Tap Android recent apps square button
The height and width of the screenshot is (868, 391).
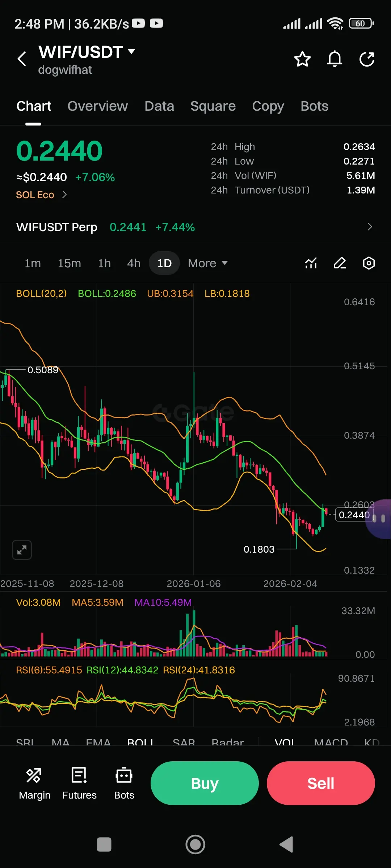click(104, 845)
